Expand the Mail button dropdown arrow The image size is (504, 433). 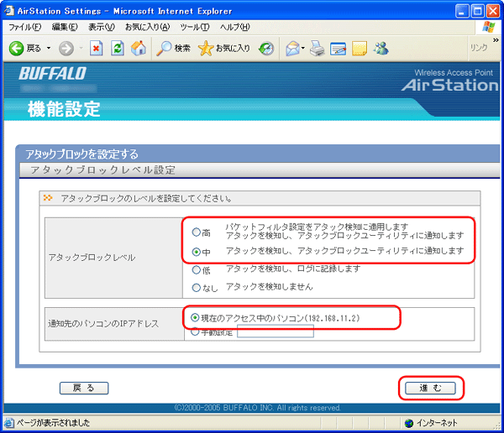[304, 48]
